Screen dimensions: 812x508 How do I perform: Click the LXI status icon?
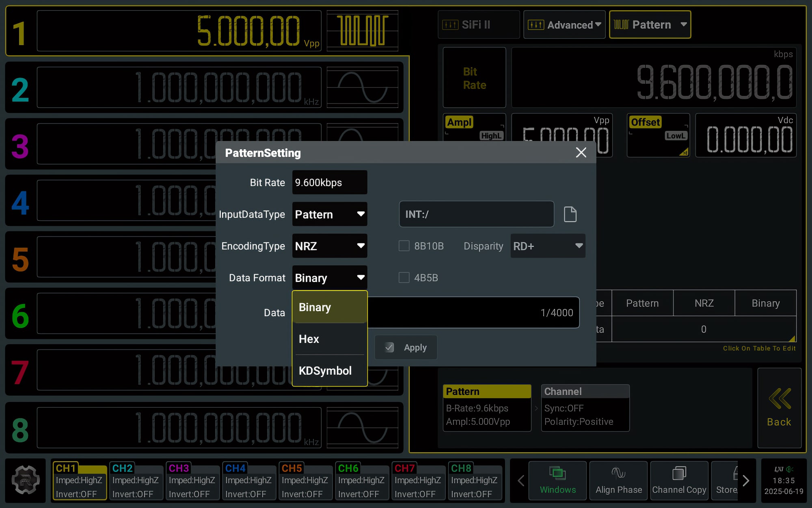coord(778,469)
